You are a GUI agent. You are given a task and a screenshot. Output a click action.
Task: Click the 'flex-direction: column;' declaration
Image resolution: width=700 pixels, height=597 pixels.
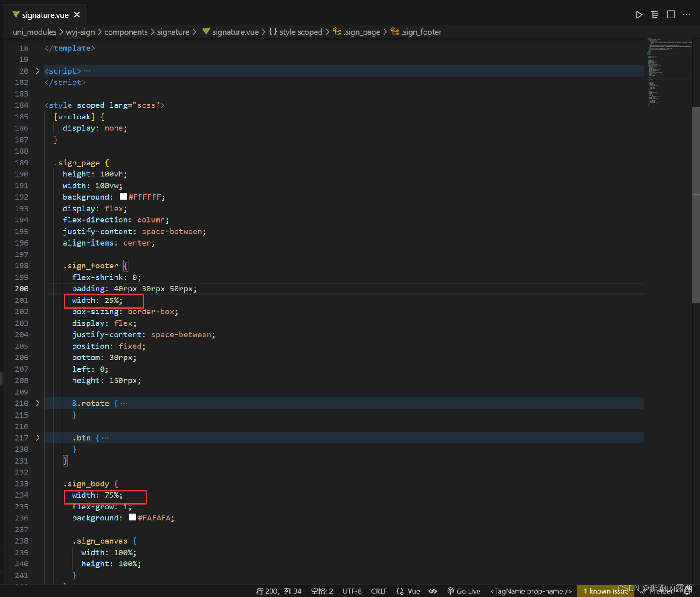pyautogui.click(x=116, y=220)
